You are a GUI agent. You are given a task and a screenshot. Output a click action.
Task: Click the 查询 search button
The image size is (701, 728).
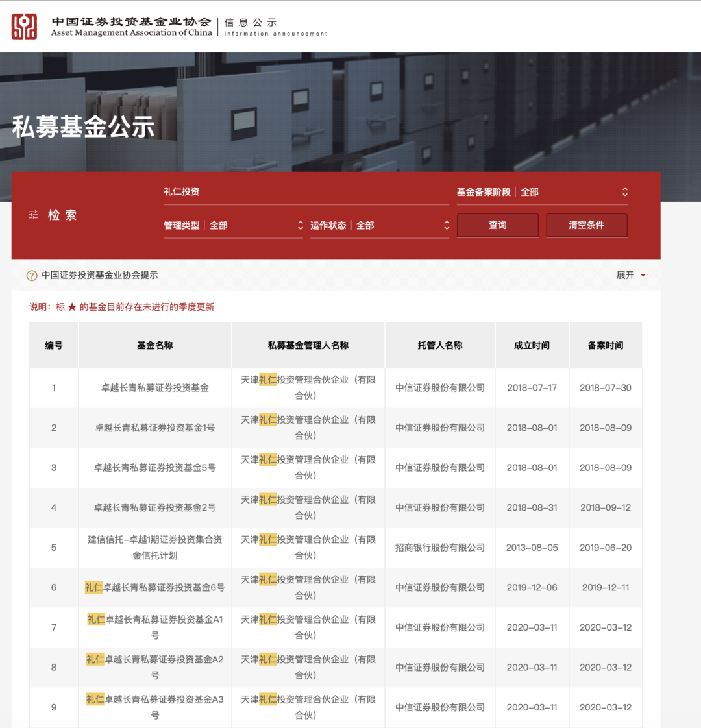pos(498,225)
